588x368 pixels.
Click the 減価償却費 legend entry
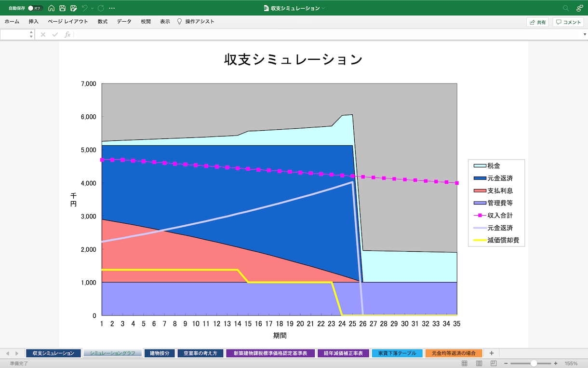point(497,240)
